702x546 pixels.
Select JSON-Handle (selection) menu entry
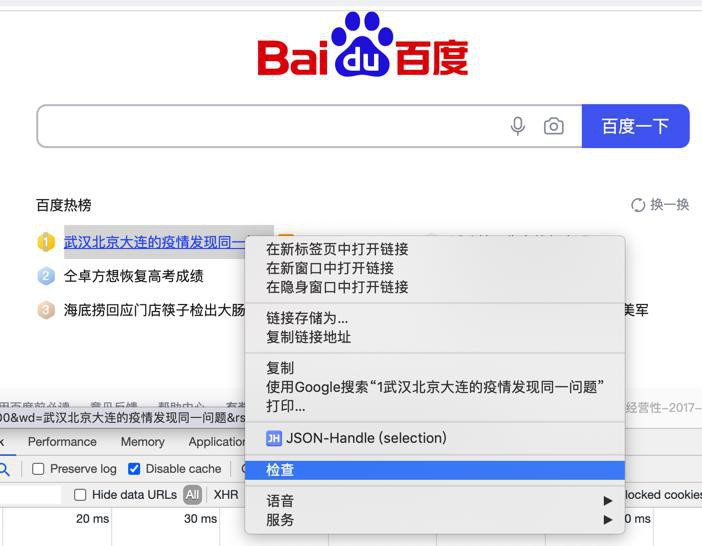[x=435, y=438]
